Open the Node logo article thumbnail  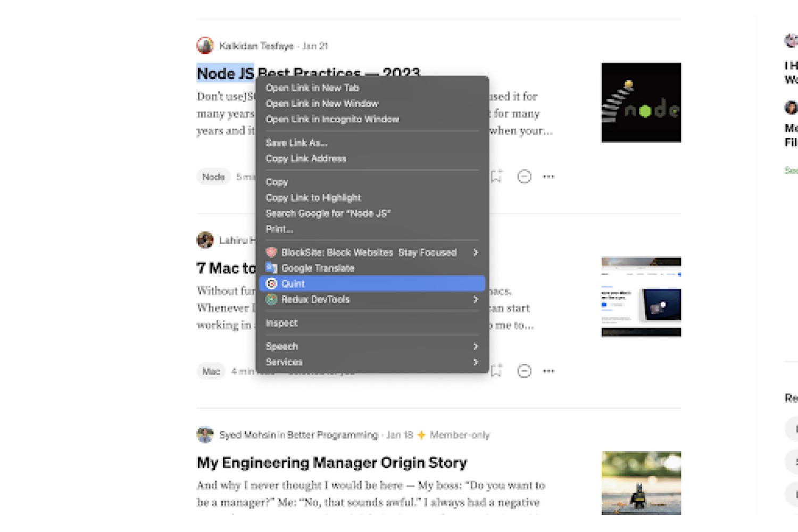coord(641,103)
